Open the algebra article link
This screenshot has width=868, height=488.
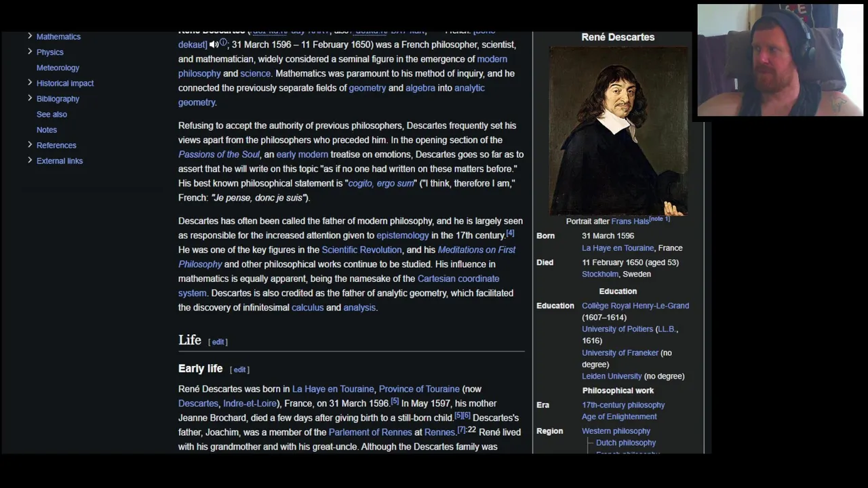[x=420, y=88]
